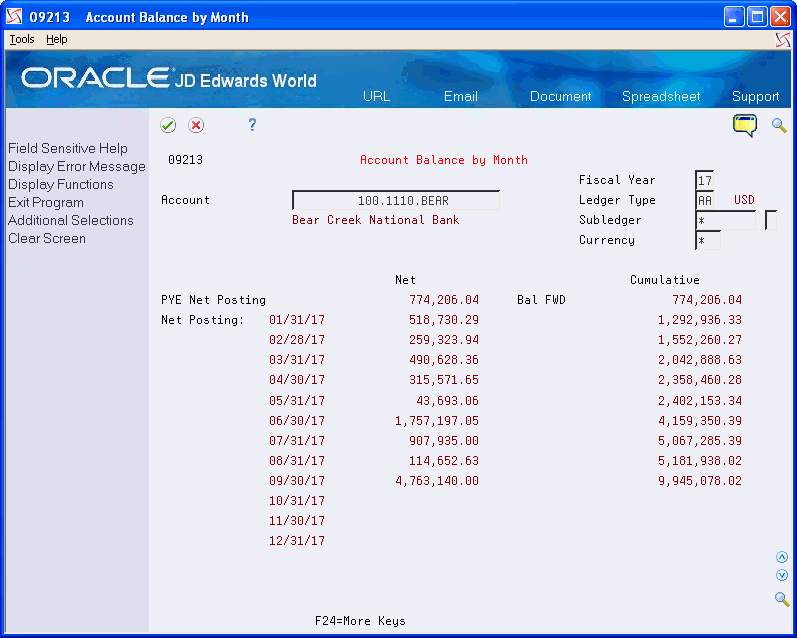Click the bottom-right magnifying glass icon
The image size is (797, 638).
[782, 599]
